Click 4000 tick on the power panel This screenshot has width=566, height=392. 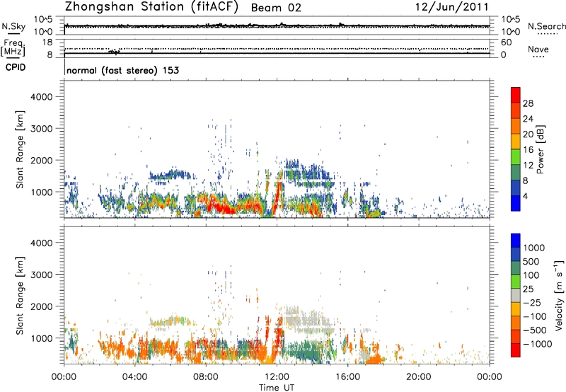[x=41, y=97]
